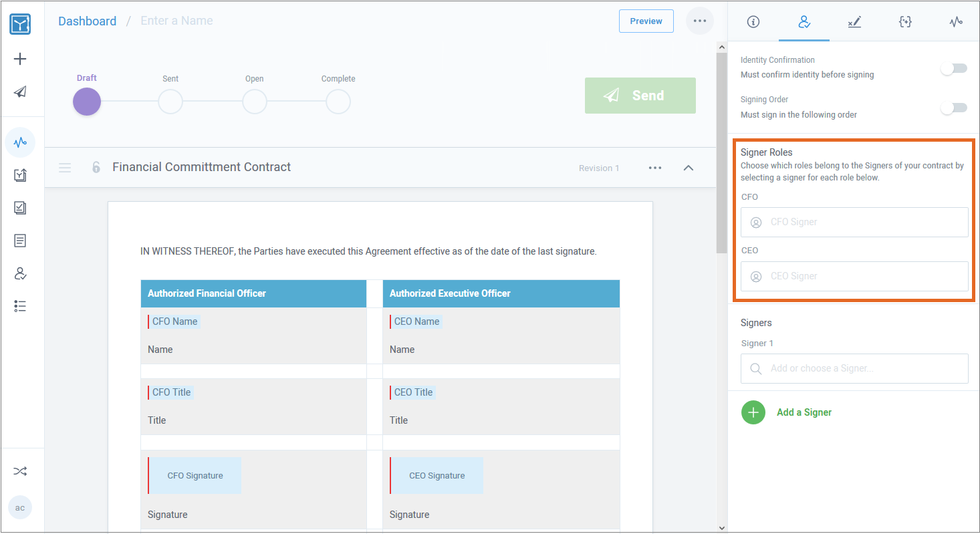Image resolution: width=980 pixels, height=534 pixels.
Task: Collapse the Financial Committment Contract section
Action: tap(689, 168)
